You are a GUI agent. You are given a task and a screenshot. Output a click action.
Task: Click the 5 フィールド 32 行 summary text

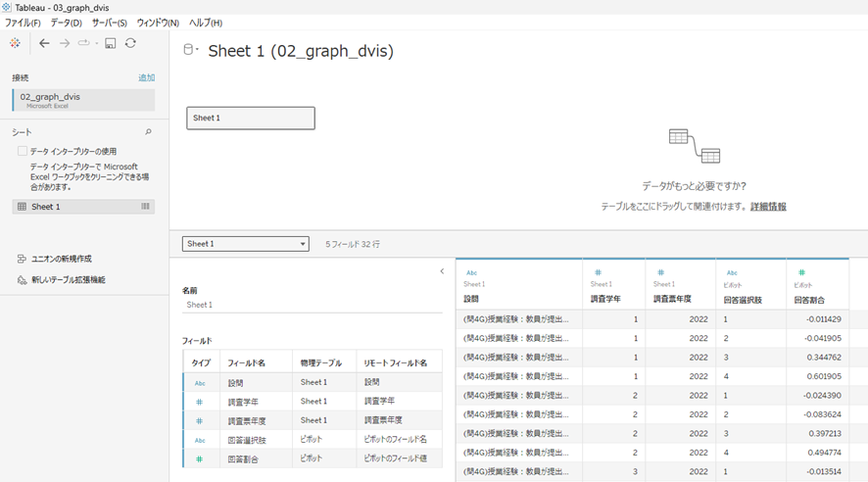[x=353, y=244]
